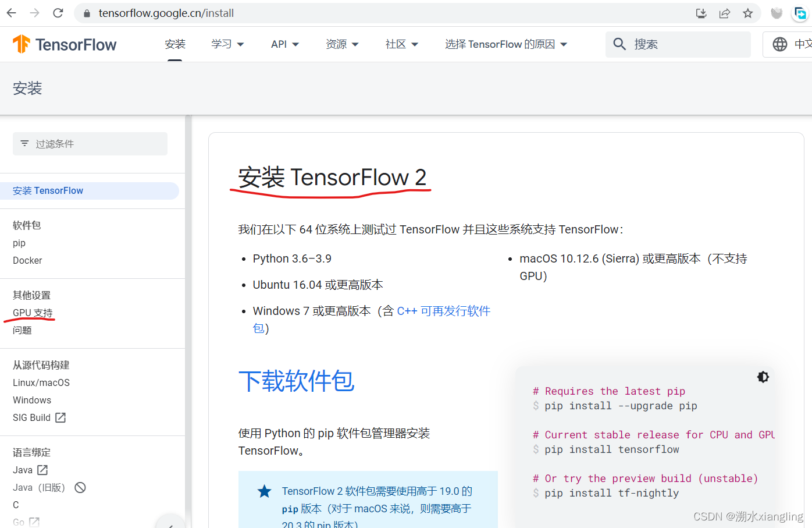Image resolution: width=812 pixels, height=528 pixels.
Task: Click the 软件包 sidebar section heading
Action: click(27, 225)
